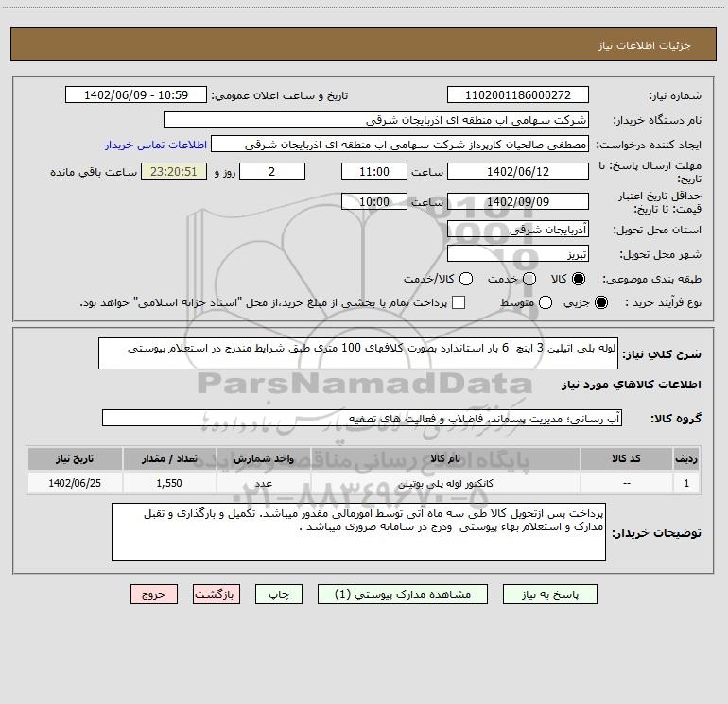This screenshot has width=728, height=704.
Task: Click the need date cell 1402/06/25
Action: click(75, 483)
